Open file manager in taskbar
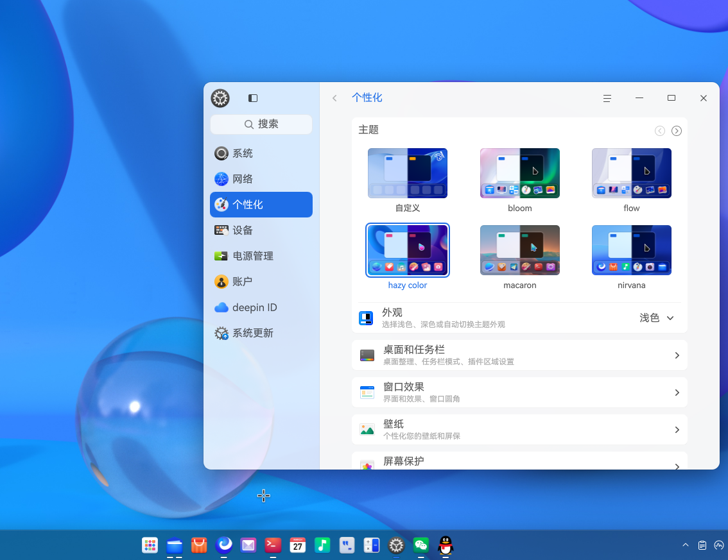728x560 pixels. click(x=174, y=545)
